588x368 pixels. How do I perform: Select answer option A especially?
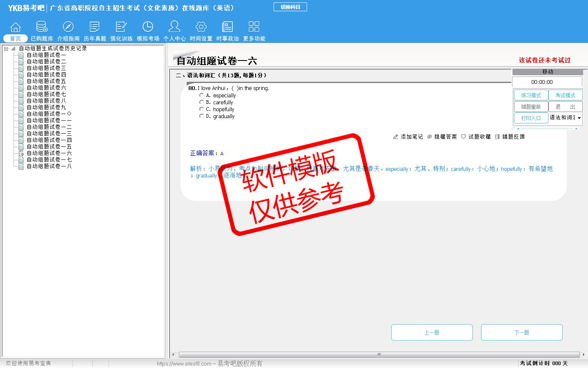point(201,95)
